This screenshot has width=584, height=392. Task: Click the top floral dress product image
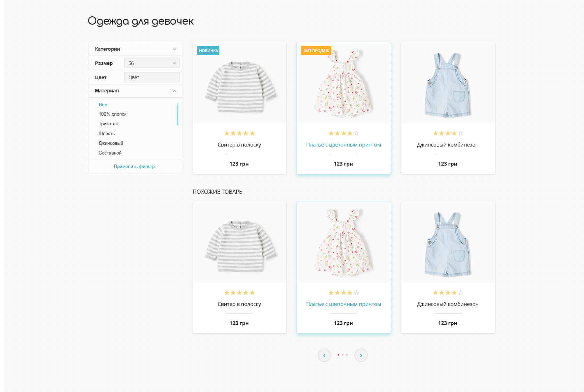coord(343,83)
